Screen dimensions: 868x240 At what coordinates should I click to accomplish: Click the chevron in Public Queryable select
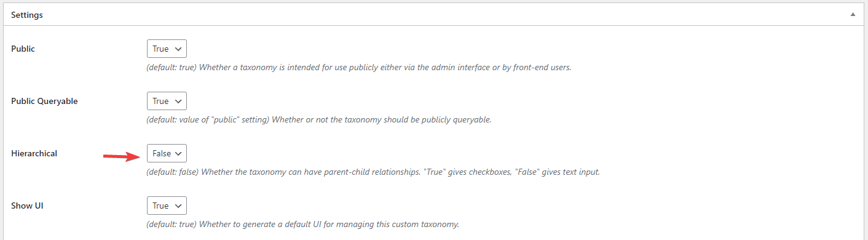coord(178,101)
